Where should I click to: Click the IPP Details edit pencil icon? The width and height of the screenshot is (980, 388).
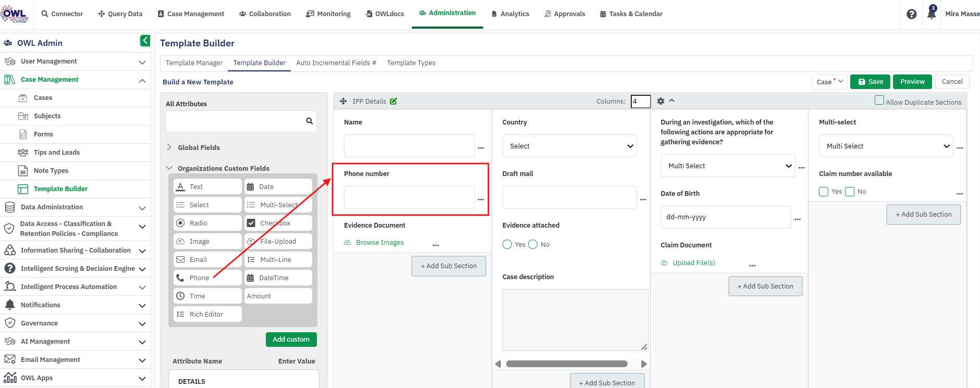coord(394,101)
